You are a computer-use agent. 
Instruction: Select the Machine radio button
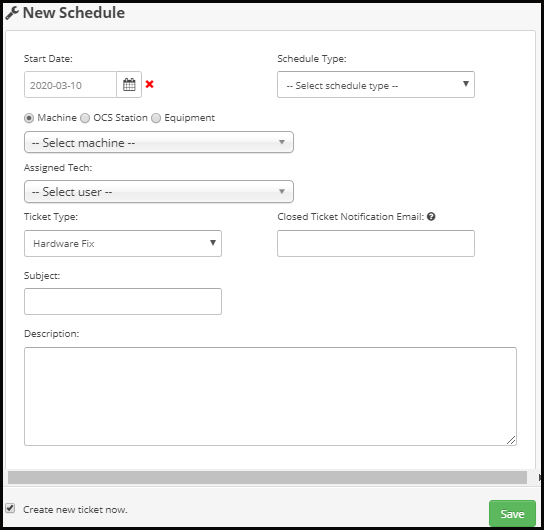pos(29,118)
